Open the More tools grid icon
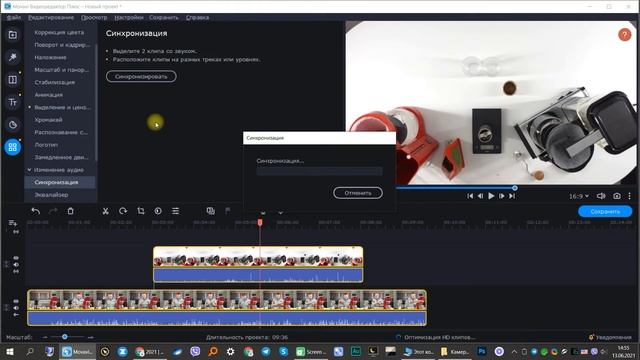The height and width of the screenshot is (360, 640). (13, 147)
